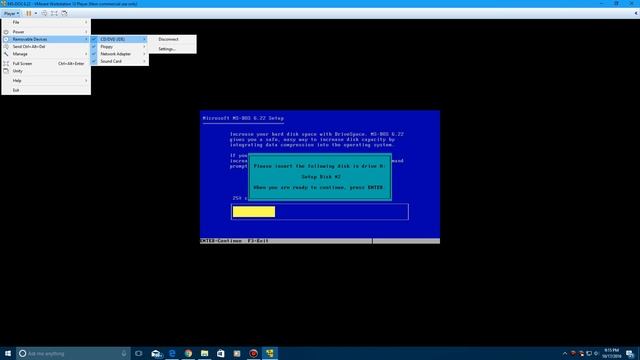Click the insert Setup Disk #2 dialog
The height and width of the screenshot is (360, 640).
(x=320, y=177)
